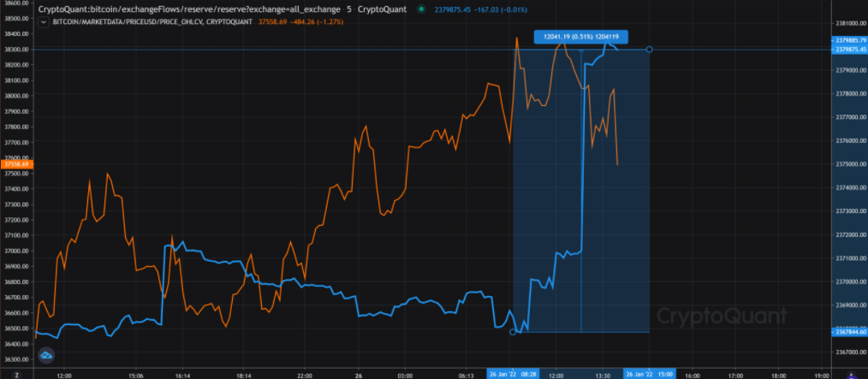Click the reserve value 2379875.45 in title legend
868x379 pixels.
pos(451,9)
